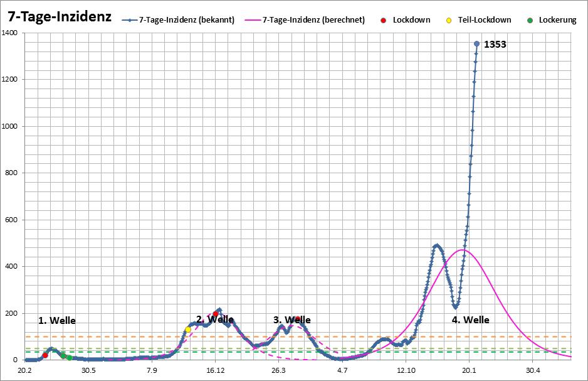Viewport: 588px width, 381px height.
Task: Click y-axis label "1200"
Action: tap(9, 79)
